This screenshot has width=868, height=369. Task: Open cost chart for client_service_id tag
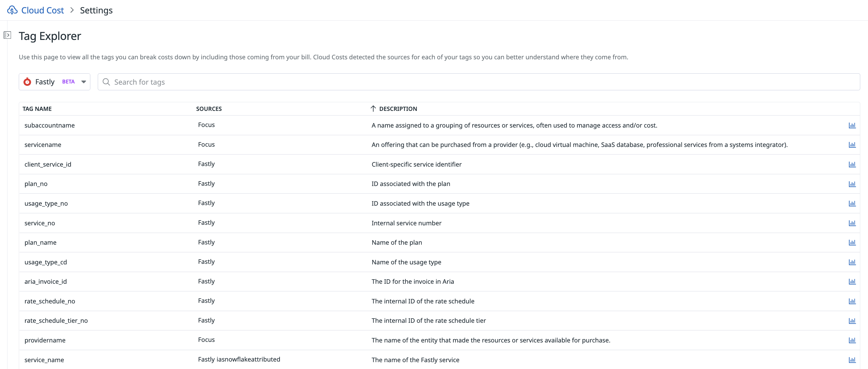(x=852, y=164)
